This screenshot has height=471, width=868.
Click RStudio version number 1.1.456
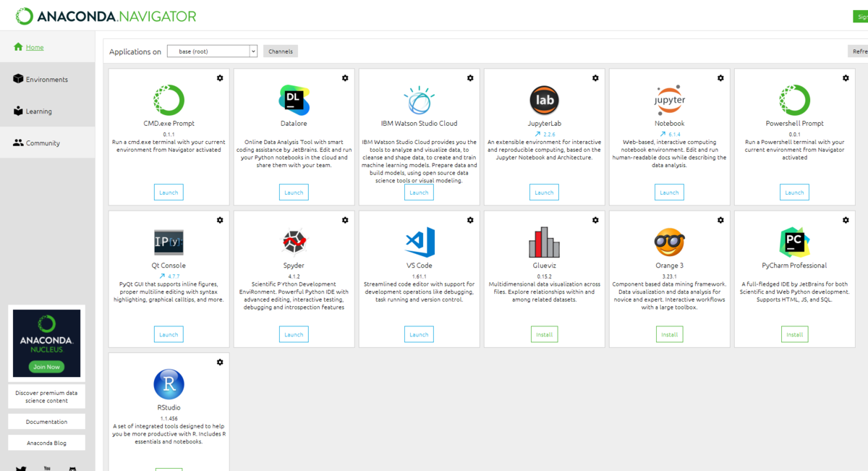[169, 418]
